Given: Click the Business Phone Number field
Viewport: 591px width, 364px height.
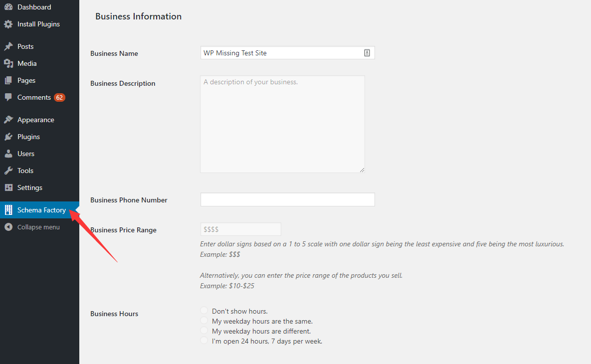Looking at the screenshot, I should click(287, 199).
